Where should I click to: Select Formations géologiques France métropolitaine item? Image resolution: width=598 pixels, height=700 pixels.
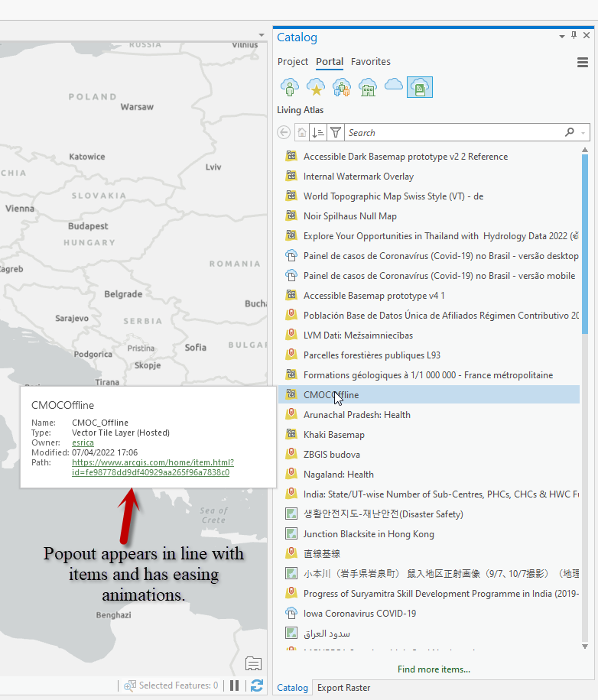tap(429, 375)
